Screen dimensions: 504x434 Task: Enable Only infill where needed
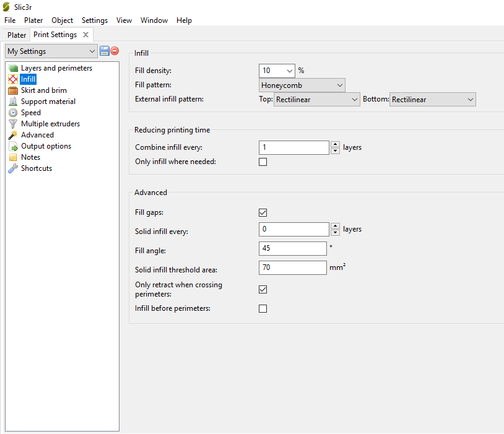[263, 162]
